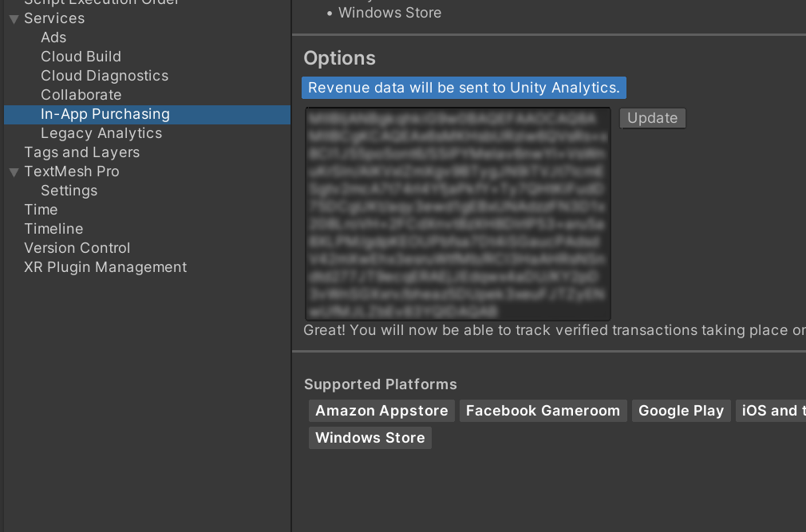The width and height of the screenshot is (806, 532).
Task: Open the Ads service settings
Action: click(53, 37)
